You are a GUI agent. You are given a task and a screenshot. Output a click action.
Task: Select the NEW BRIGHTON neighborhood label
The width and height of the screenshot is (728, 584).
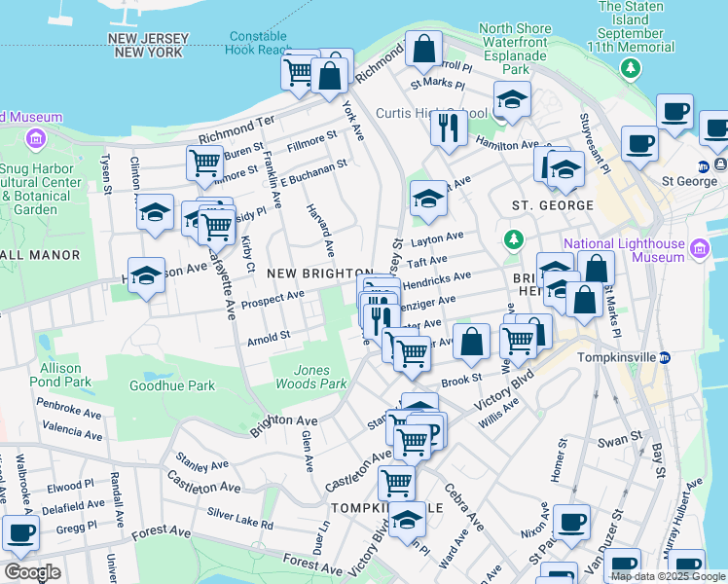pos(320,274)
